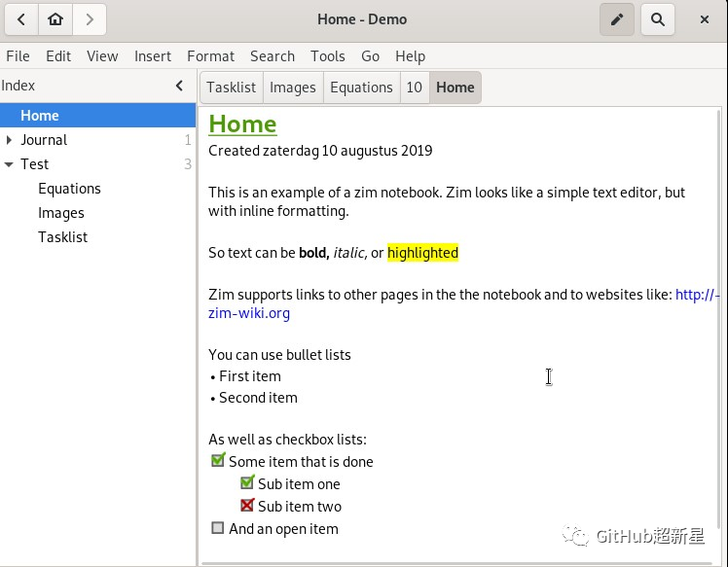Screen dimensions: 728x567
Task: Place cursor in 'First item' bullet
Action: pos(250,376)
